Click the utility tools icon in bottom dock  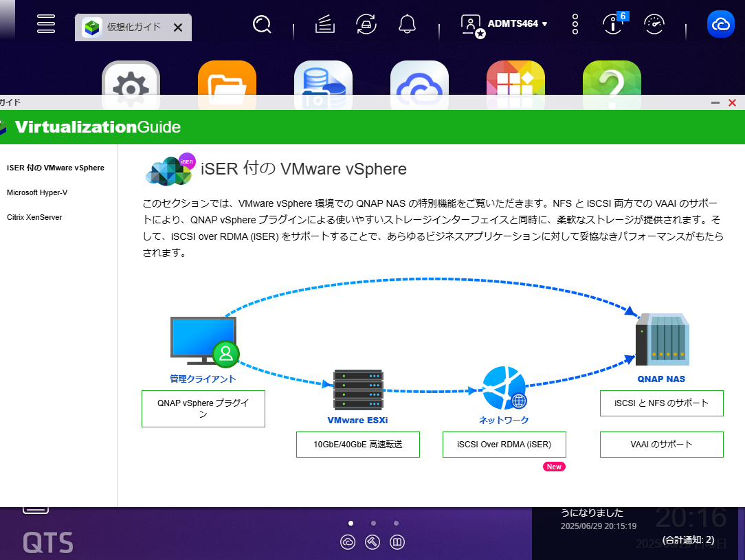coord(372,542)
